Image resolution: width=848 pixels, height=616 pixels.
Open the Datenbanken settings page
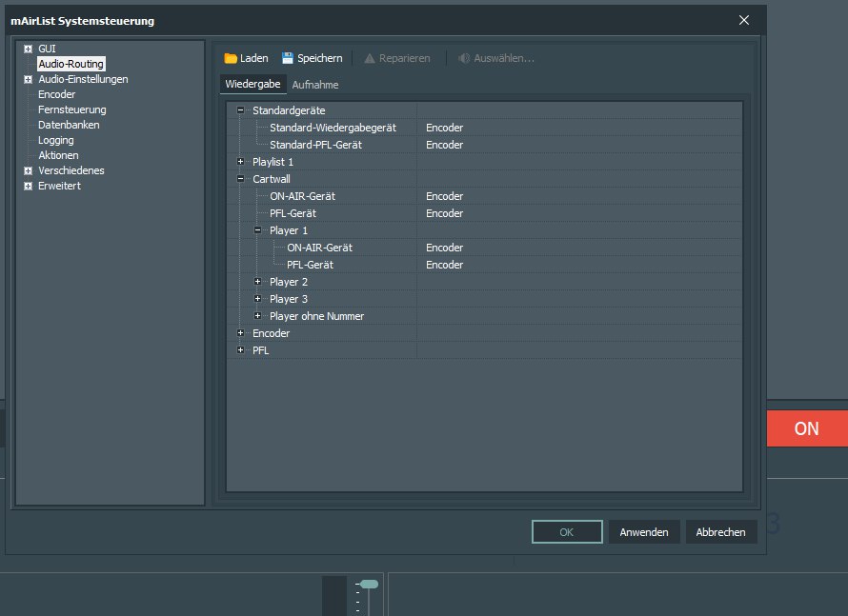coord(69,125)
